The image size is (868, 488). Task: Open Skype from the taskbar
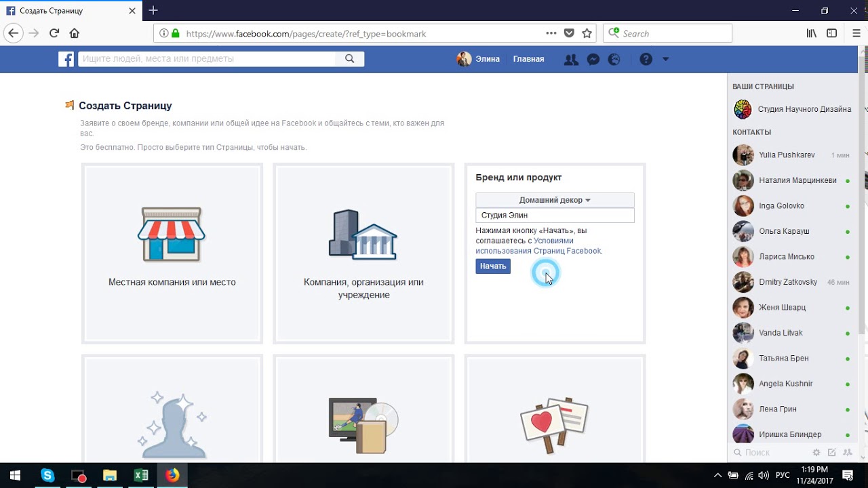(x=47, y=475)
